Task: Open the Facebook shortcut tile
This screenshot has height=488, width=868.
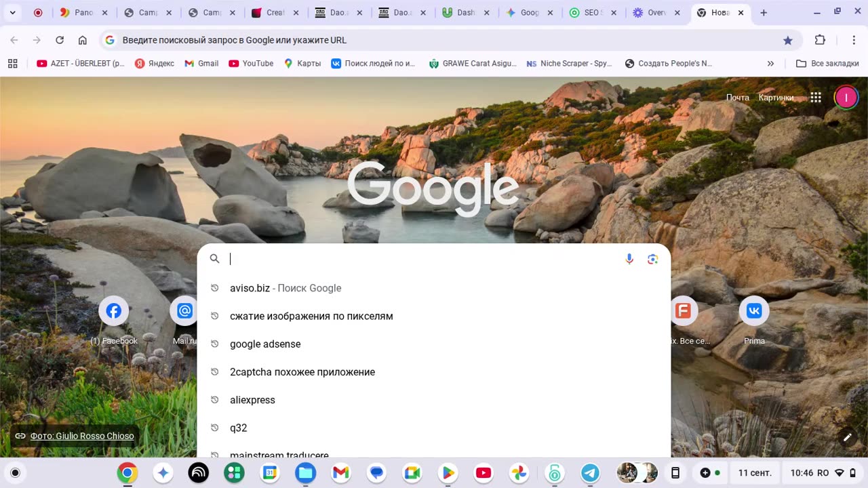Action: pyautogui.click(x=114, y=321)
